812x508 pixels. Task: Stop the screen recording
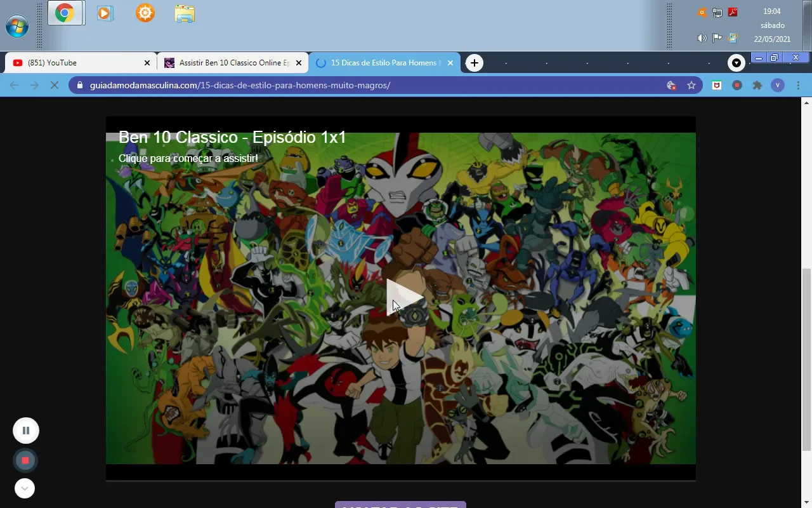[x=25, y=460]
